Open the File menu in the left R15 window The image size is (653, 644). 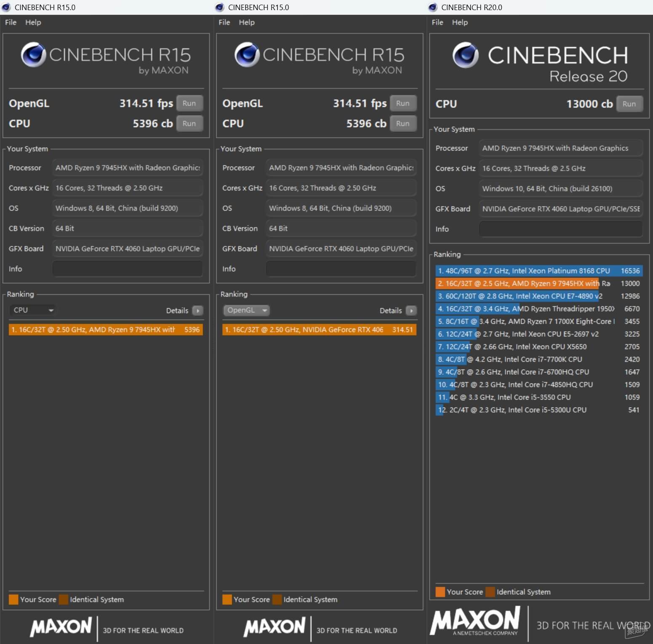coord(11,22)
